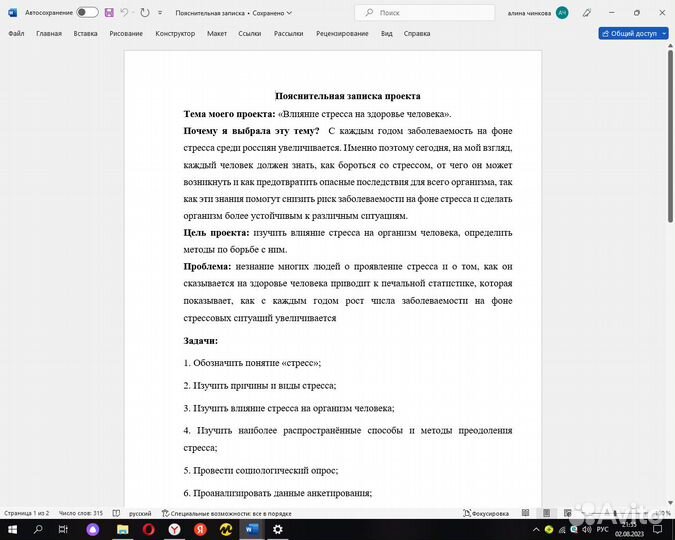Open Yandex Browser from the taskbar
Image resolution: width=675 pixels, height=540 pixels.
point(174,529)
